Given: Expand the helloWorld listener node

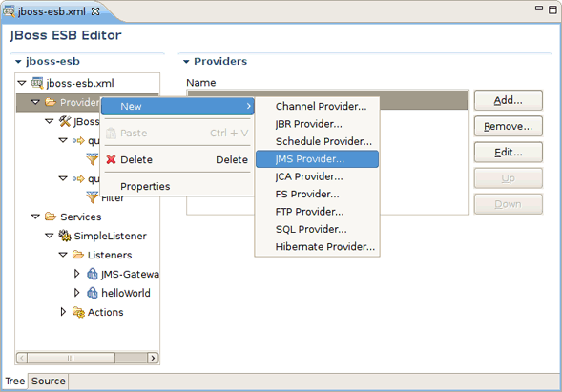Looking at the screenshot, I should [x=76, y=293].
